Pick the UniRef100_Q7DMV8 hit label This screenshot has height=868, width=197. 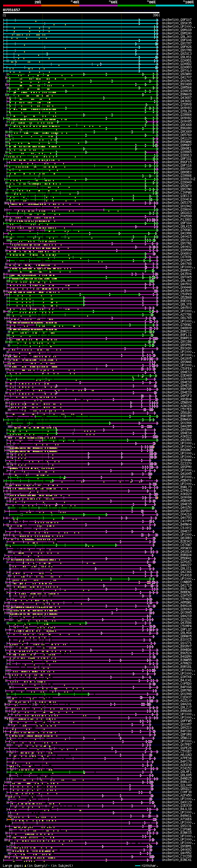176,104
